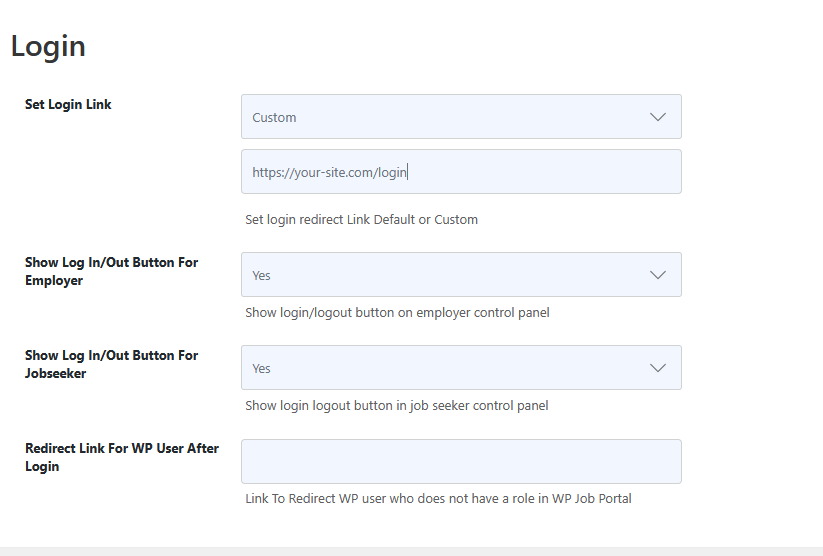
Task: Click the Yes value in employer select
Action: click(x=261, y=275)
